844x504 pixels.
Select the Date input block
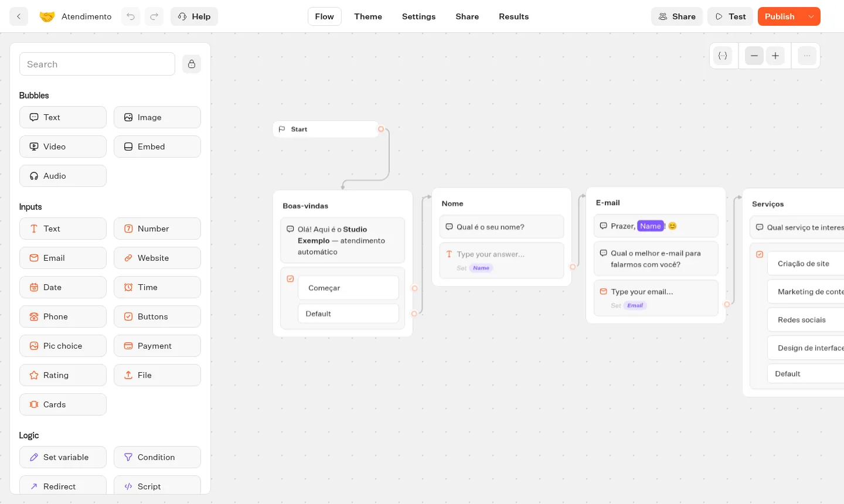[x=63, y=287]
